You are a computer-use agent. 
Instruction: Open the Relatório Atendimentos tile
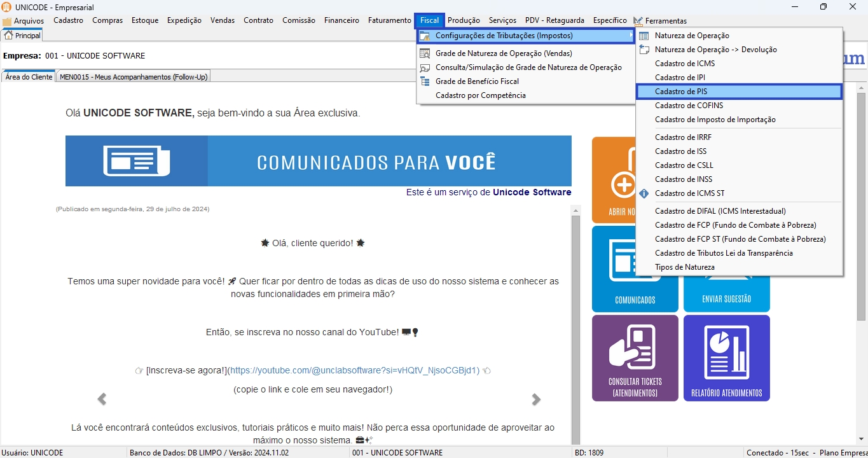726,357
